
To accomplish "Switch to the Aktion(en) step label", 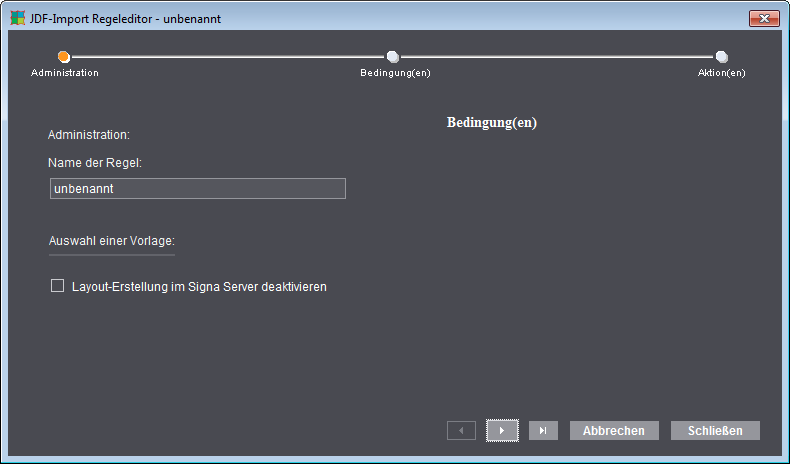I will click(x=721, y=73).
